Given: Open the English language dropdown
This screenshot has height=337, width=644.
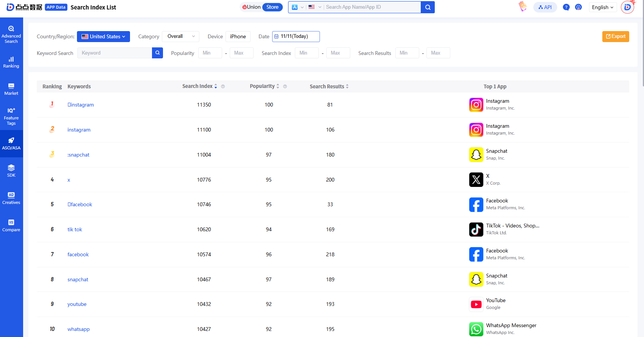Looking at the screenshot, I should [603, 7].
